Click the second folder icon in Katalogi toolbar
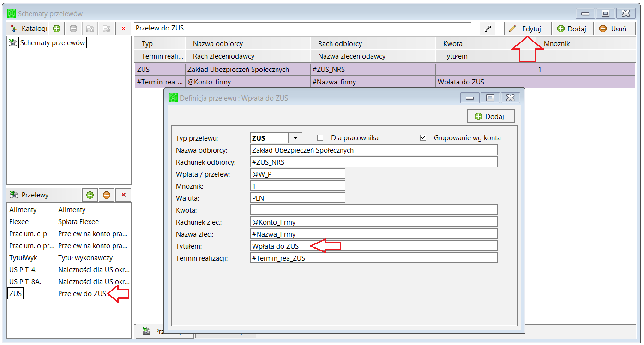The height and width of the screenshot is (345, 644). coord(107,29)
